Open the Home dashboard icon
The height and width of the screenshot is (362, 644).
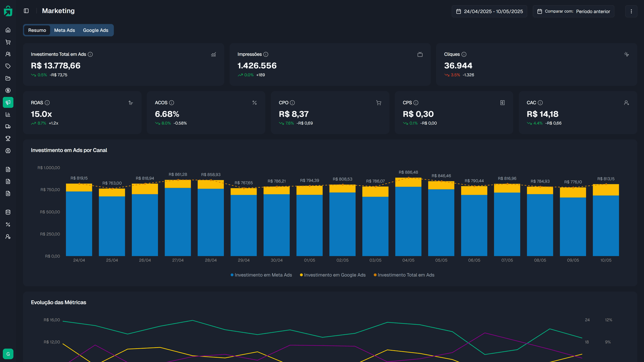[x=8, y=30]
